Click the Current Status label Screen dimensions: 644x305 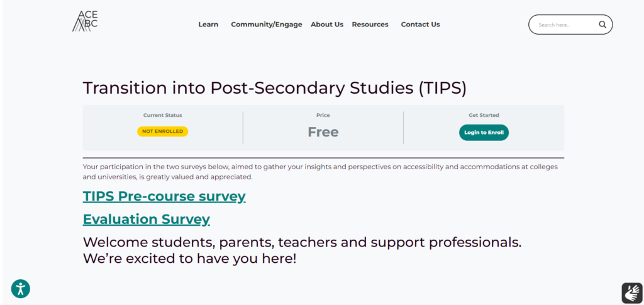point(162,116)
